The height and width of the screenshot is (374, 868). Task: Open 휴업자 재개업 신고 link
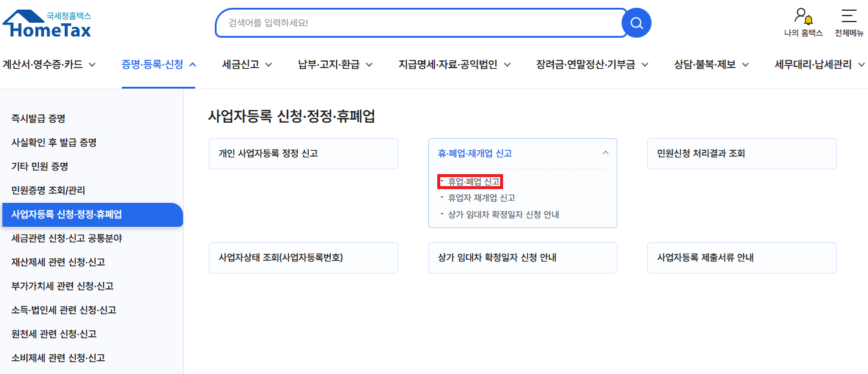pyautogui.click(x=481, y=197)
